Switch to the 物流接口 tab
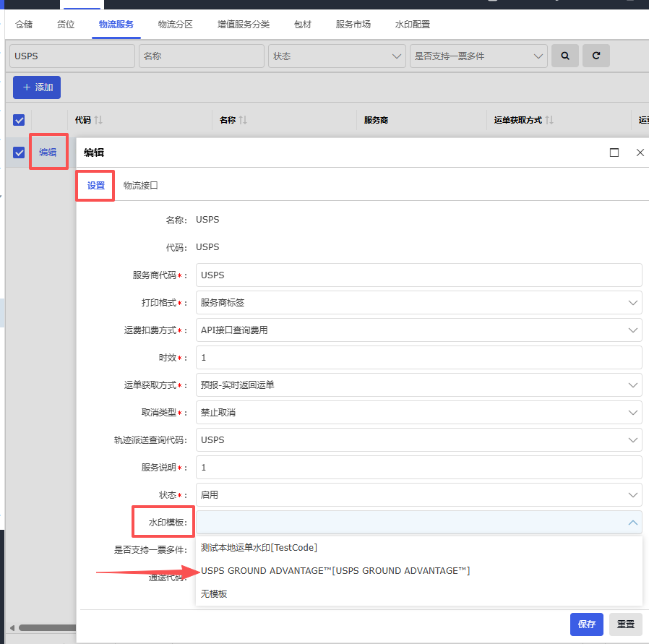Image resolution: width=649 pixels, height=644 pixels. 140,186
